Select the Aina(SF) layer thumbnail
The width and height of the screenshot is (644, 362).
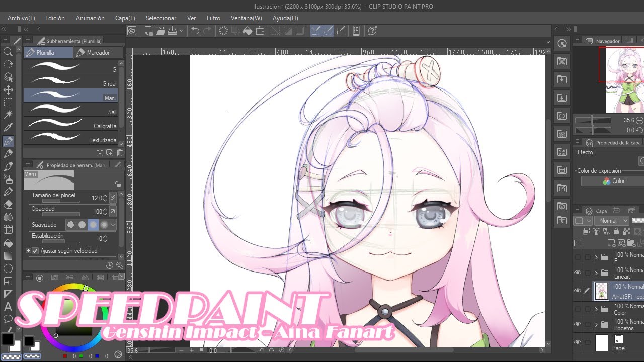coord(602,291)
